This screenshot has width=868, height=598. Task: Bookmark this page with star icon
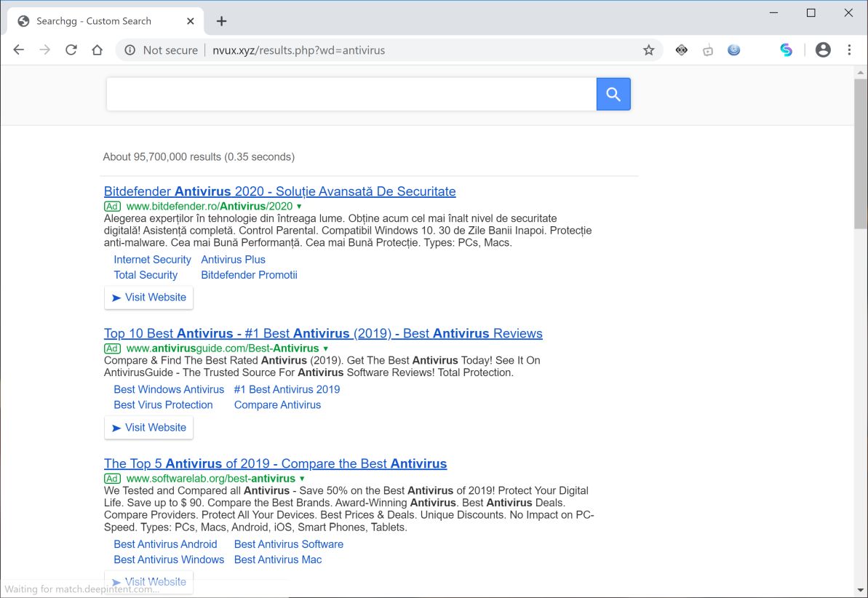[648, 50]
